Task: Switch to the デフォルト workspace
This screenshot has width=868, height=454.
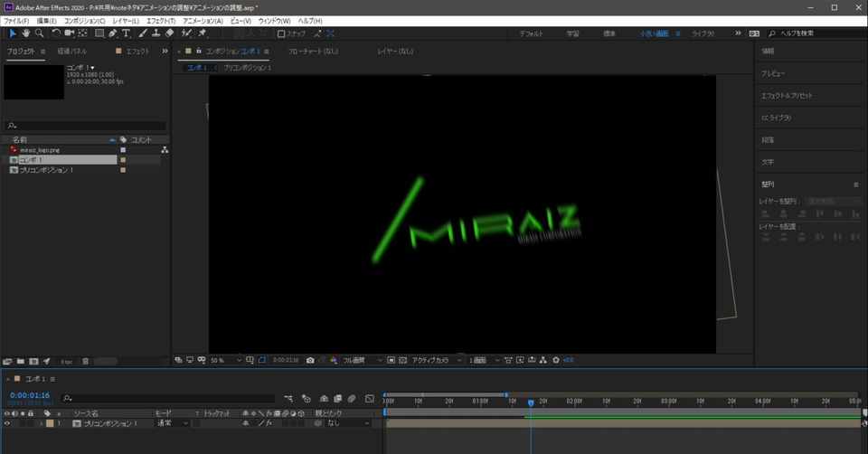Action: click(x=531, y=33)
